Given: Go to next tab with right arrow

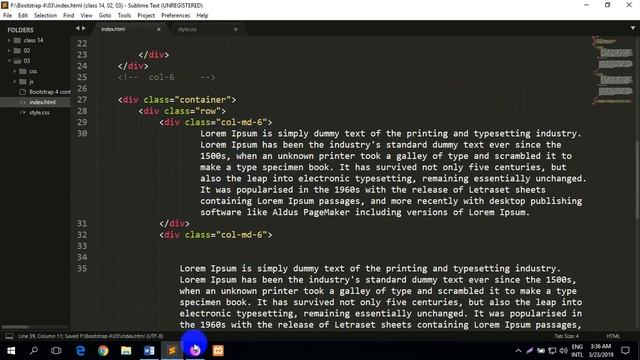Looking at the screenshot, I should coord(84,28).
